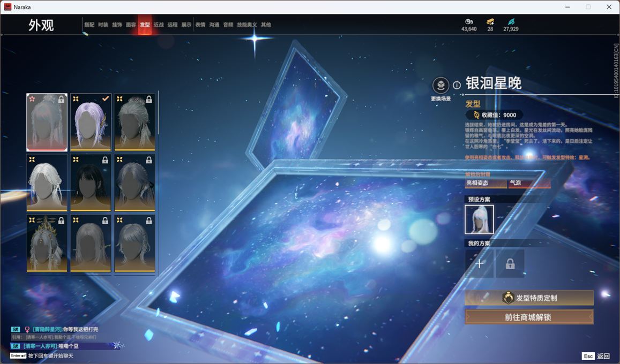Open the info icon beside 银洄星晚
The width and height of the screenshot is (620, 364).
tap(457, 85)
